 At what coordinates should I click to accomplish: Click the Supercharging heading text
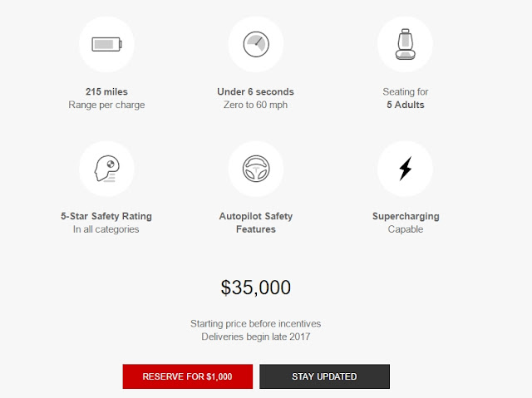[x=406, y=216]
